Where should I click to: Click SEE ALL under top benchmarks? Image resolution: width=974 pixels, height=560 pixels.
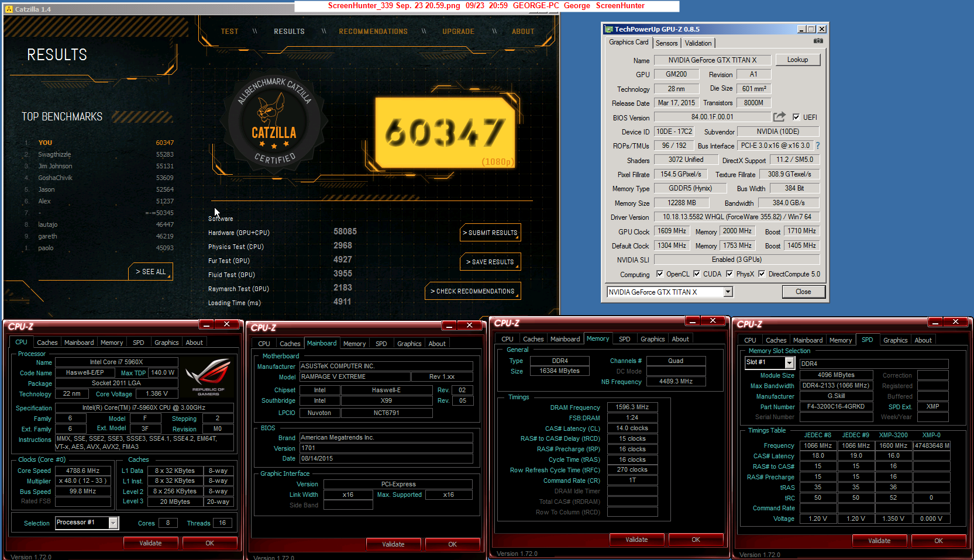click(x=150, y=272)
